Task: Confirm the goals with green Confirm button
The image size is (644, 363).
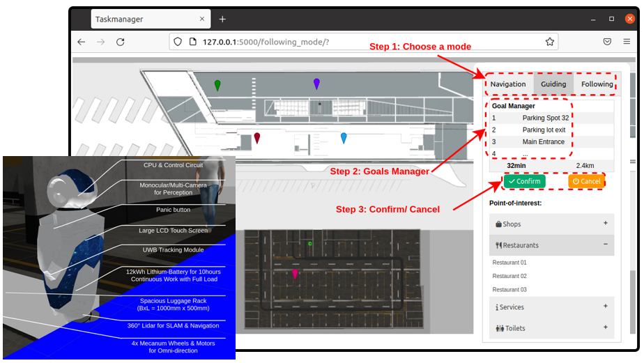Action: [525, 181]
